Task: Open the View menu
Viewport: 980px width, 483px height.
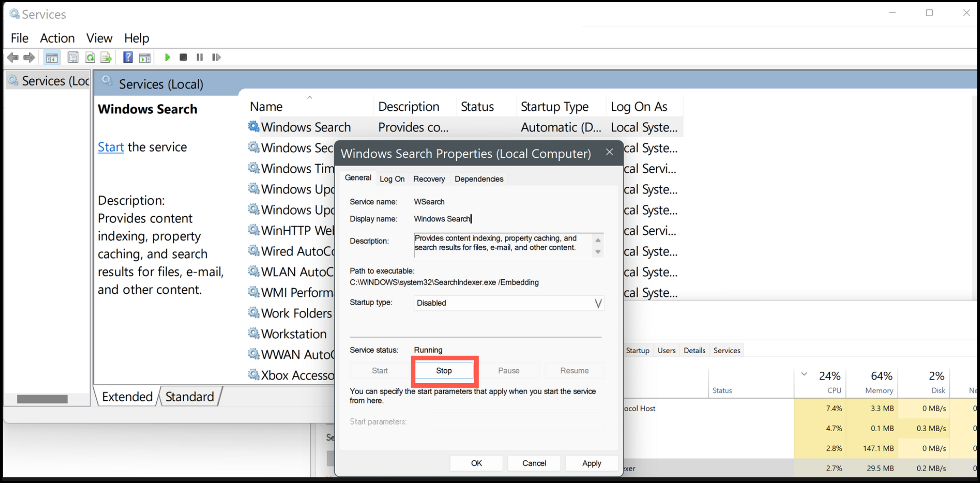Action: [x=99, y=38]
